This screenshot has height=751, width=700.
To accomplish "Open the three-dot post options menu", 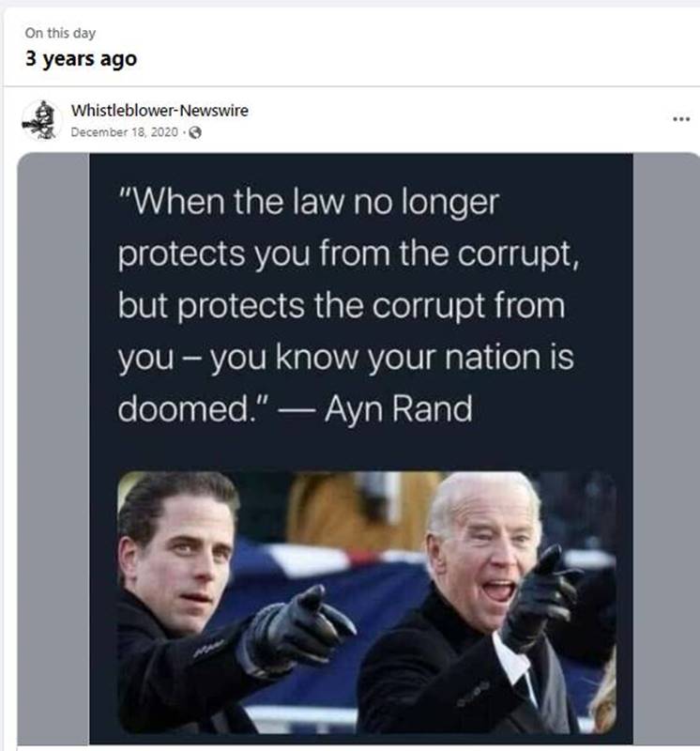I will [681, 119].
